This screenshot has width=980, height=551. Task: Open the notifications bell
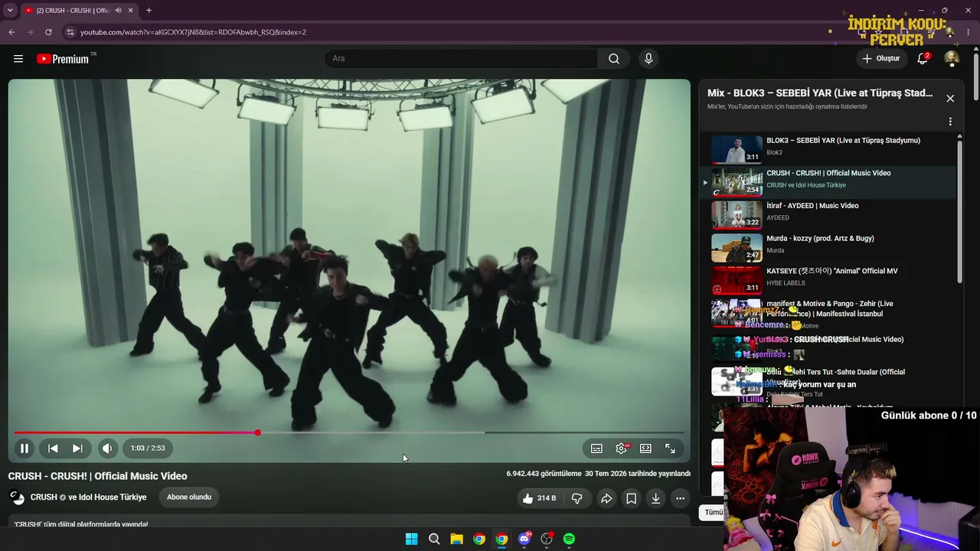(x=923, y=59)
